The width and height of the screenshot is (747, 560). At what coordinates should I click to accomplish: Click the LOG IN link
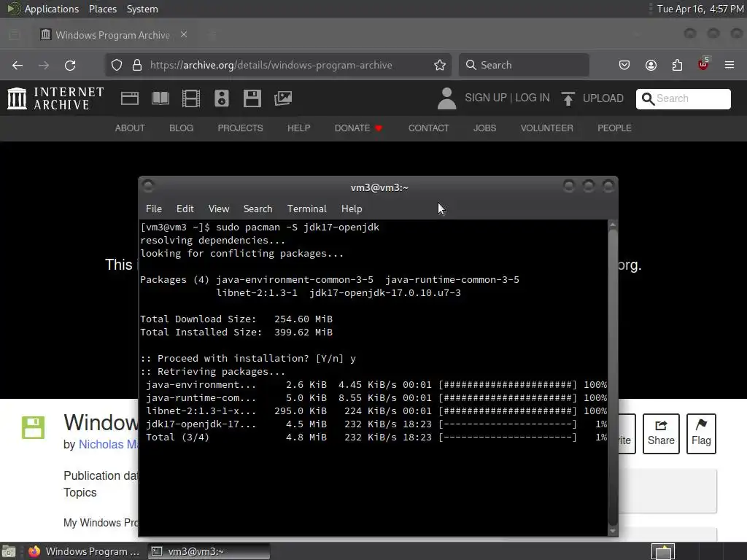(532, 98)
